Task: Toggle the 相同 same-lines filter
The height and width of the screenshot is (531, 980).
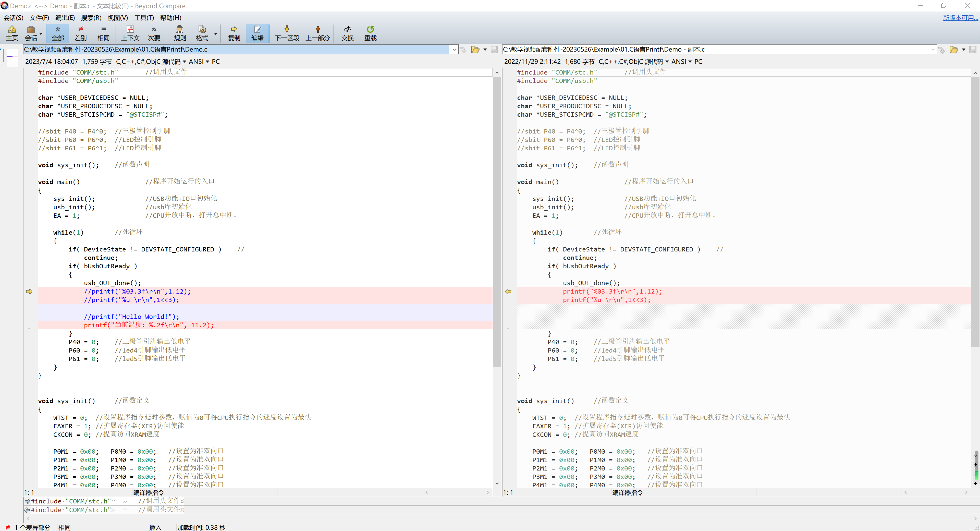Action: point(103,33)
